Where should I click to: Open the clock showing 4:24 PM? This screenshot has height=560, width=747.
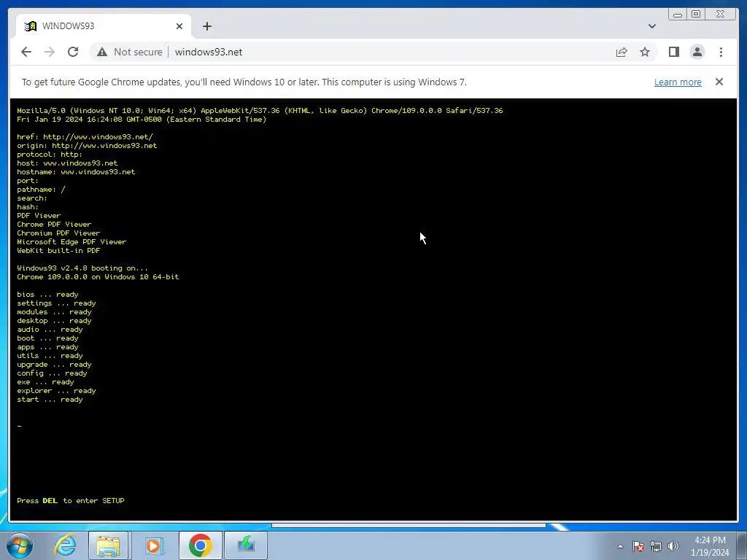710,545
